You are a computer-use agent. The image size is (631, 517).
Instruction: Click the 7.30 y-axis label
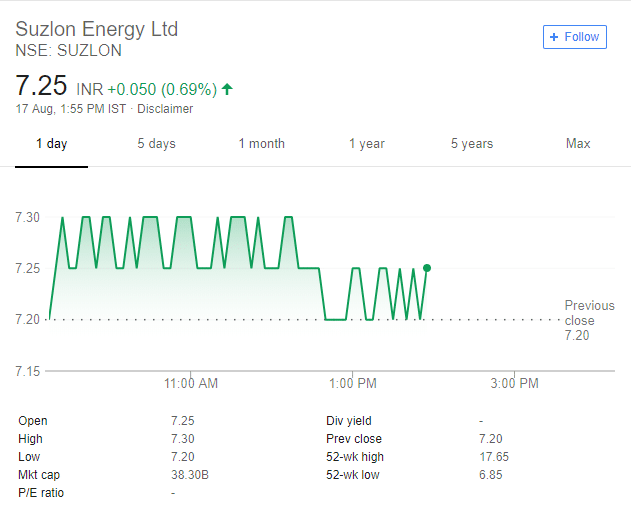tap(27, 217)
